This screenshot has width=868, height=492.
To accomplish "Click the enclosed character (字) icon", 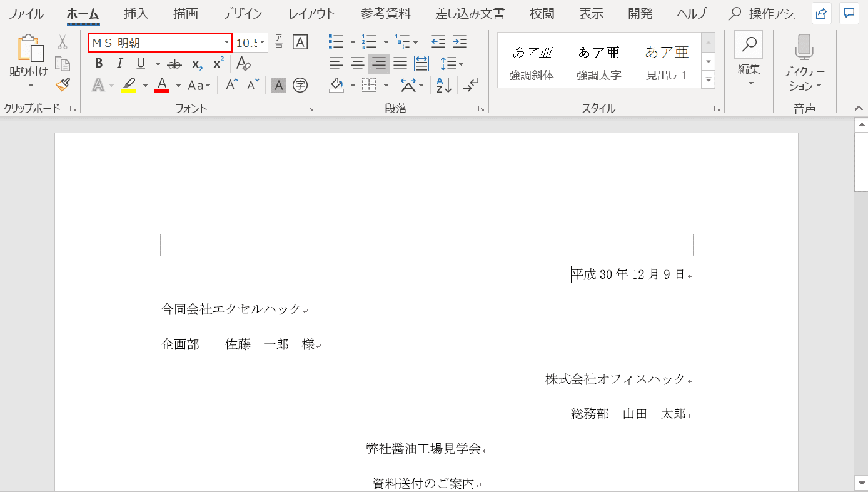I will coord(300,85).
